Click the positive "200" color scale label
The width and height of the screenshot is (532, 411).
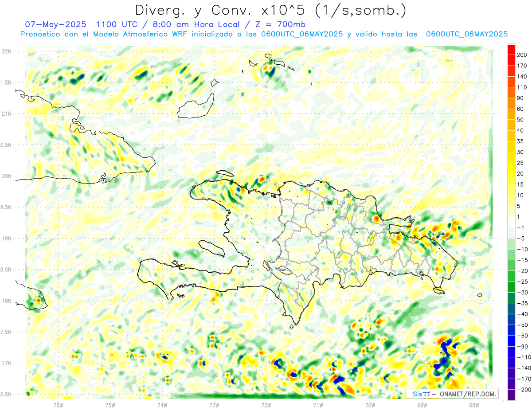click(522, 55)
